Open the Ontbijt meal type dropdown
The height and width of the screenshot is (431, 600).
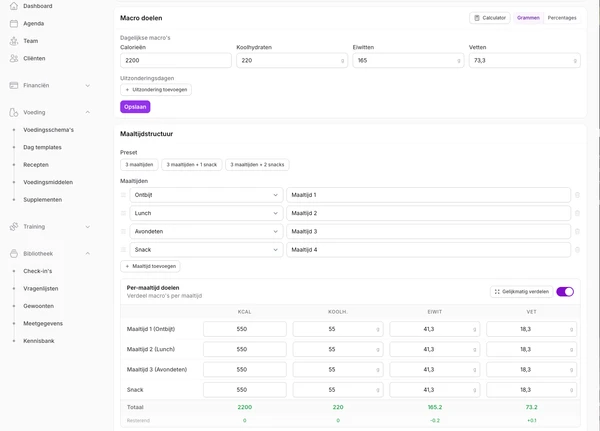206,195
